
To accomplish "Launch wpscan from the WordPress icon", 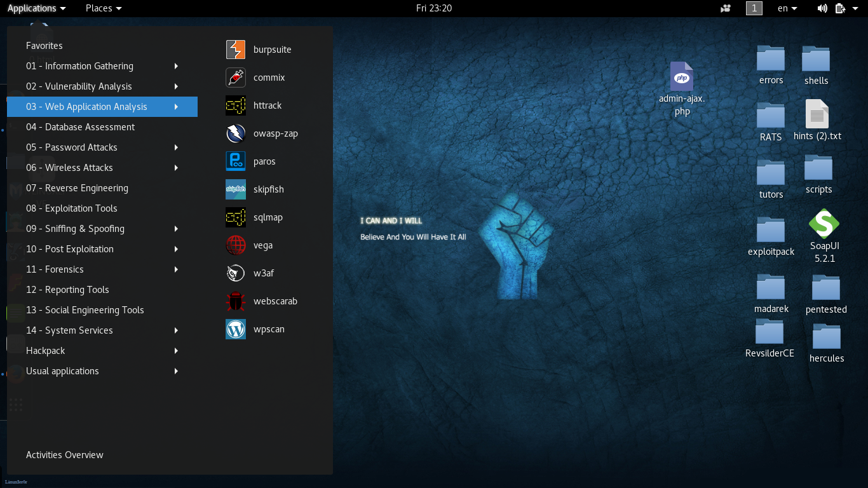I will click(236, 329).
